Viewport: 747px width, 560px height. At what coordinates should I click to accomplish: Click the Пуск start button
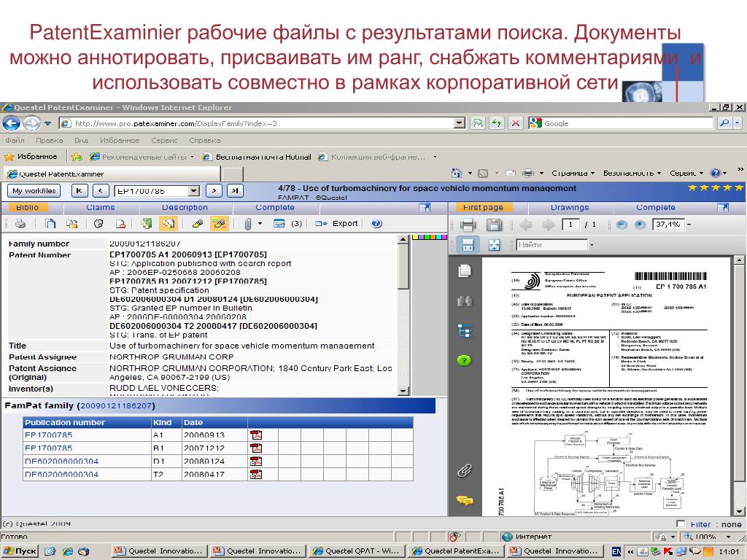pos(19,551)
